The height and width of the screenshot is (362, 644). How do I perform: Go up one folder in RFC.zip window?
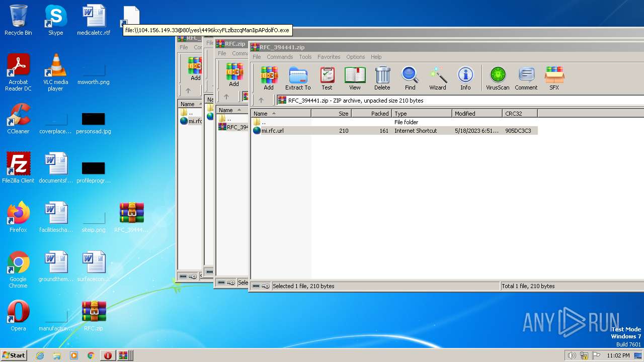click(x=226, y=97)
